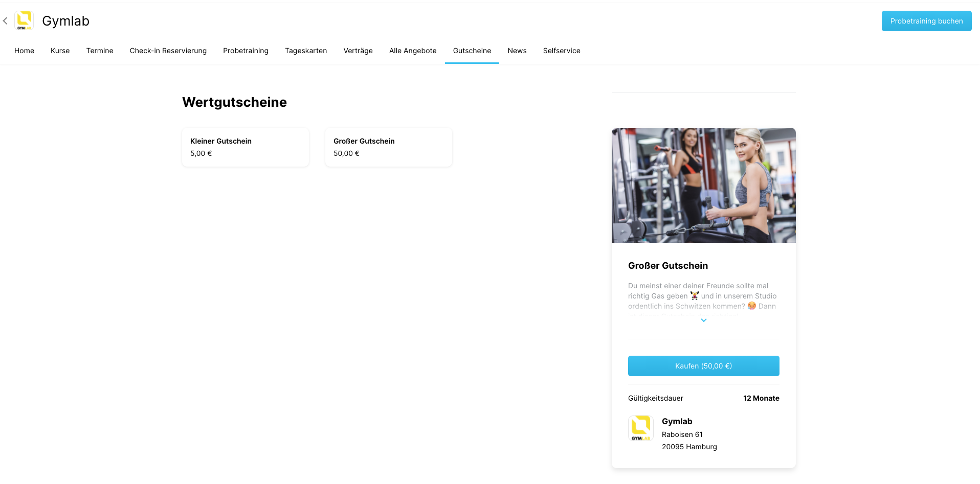Select the Großer Gutschein 50,00 € card
Screen dimensions: 980x484
pos(389,147)
